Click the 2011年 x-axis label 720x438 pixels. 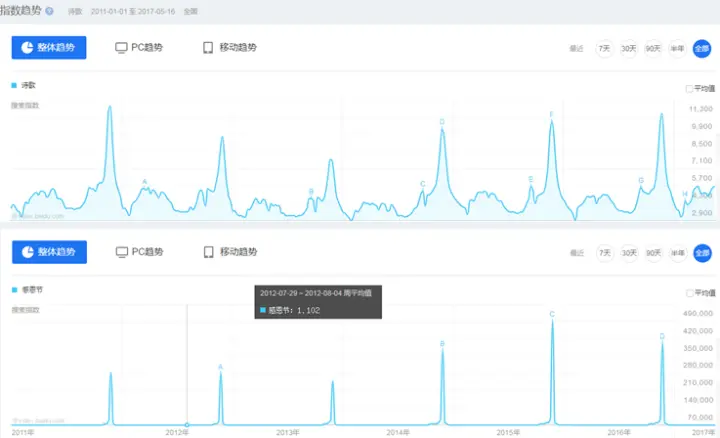(23, 432)
